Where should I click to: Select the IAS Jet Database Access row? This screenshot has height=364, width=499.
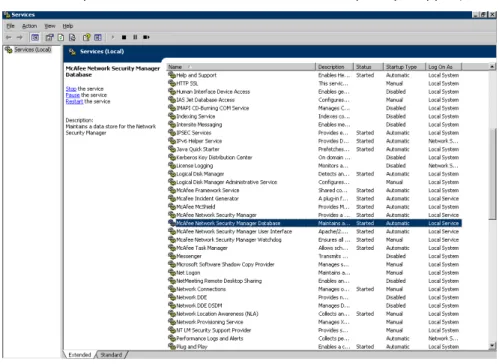coord(314,100)
